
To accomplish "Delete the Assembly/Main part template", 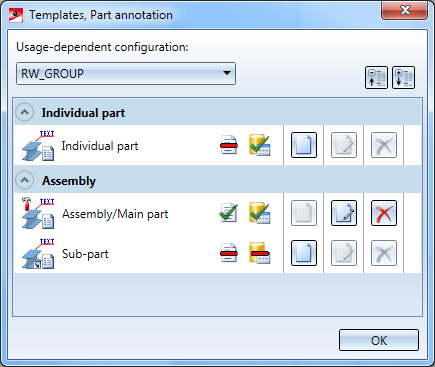I will tap(384, 213).
